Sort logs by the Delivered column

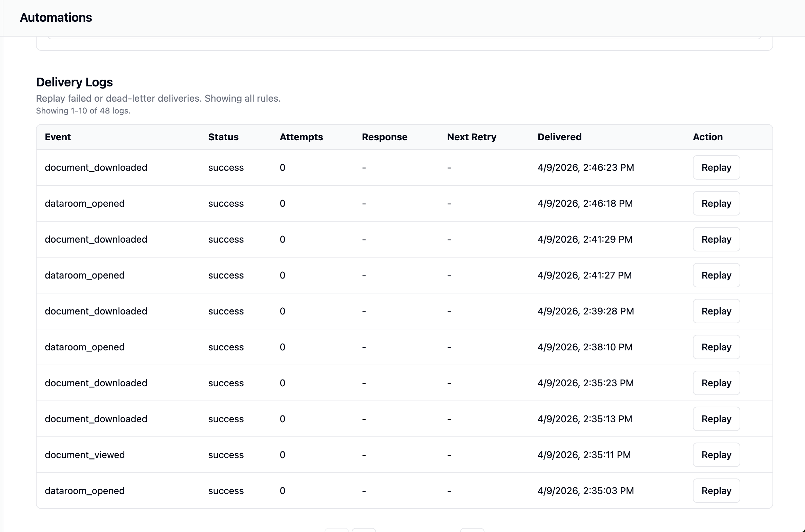(x=559, y=137)
